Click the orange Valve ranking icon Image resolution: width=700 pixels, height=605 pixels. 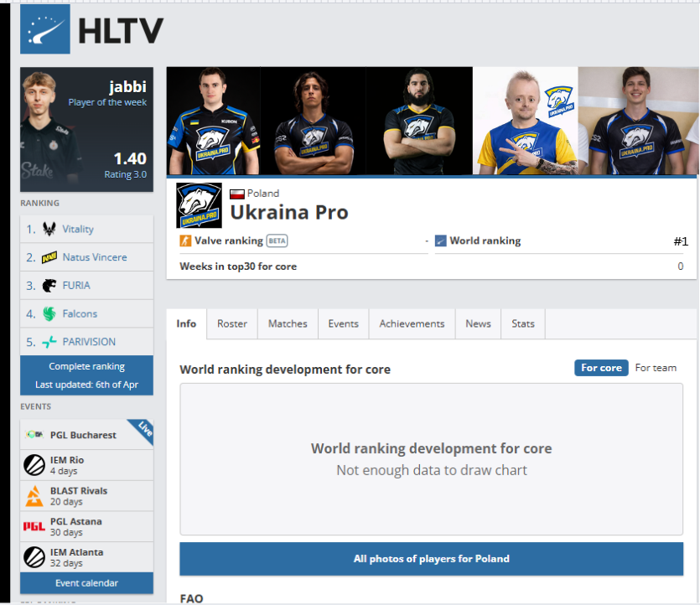[x=185, y=241]
